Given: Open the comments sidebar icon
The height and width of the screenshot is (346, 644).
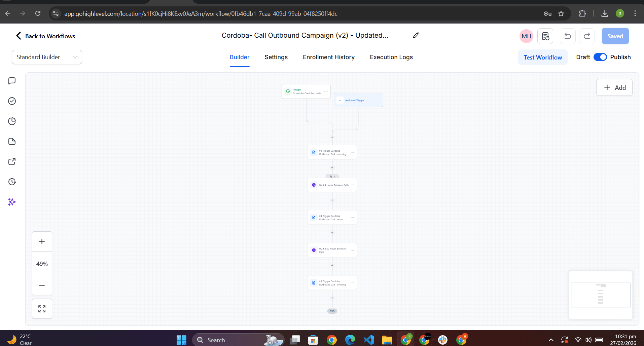Looking at the screenshot, I should click(12, 81).
